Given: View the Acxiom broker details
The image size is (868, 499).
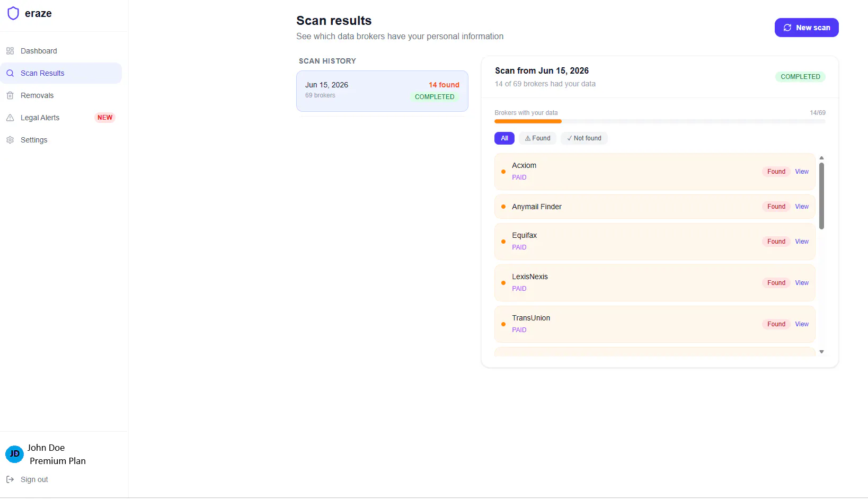Looking at the screenshot, I should 802,172.
